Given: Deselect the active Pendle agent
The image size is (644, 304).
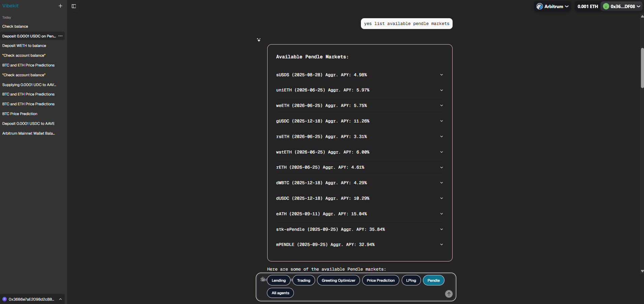Looking at the screenshot, I should [x=433, y=280].
